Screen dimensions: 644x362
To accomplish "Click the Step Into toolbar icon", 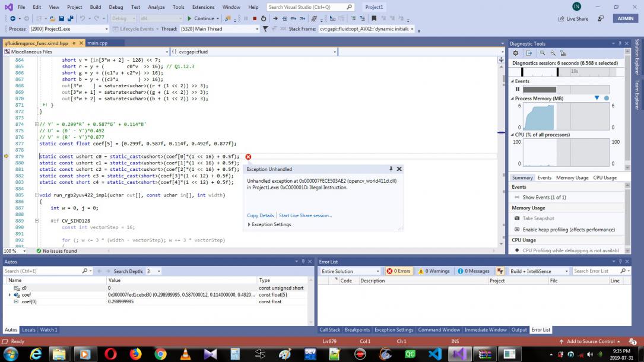I will tap(285, 18).
